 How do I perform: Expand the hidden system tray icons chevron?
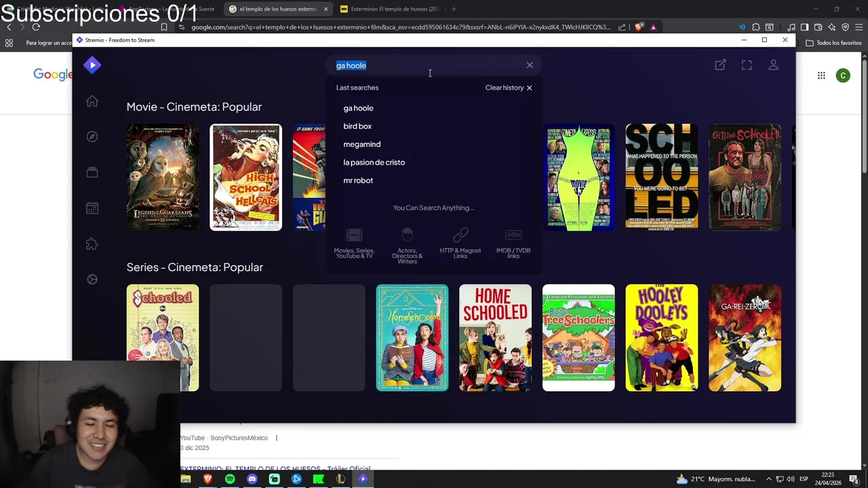(x=768, y=479)
